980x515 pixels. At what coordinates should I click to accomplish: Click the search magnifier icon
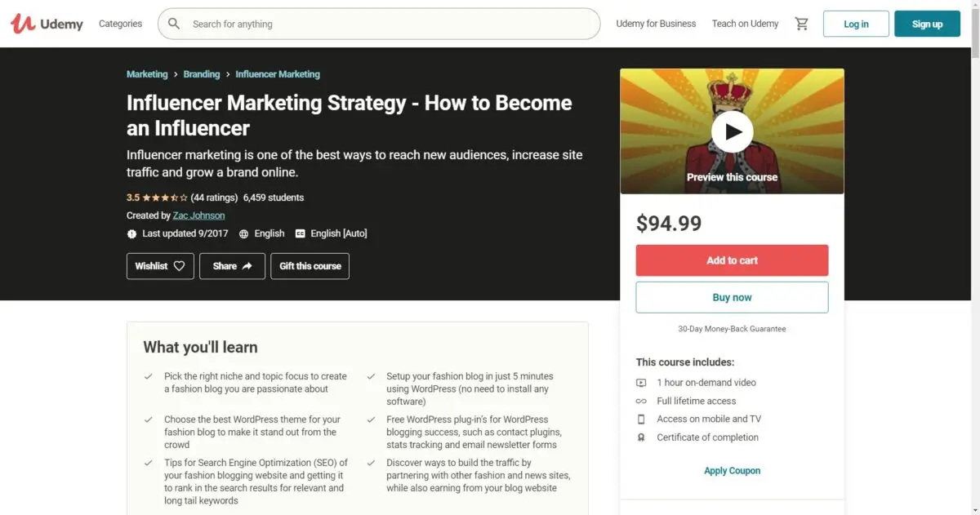tap(174, 24)
